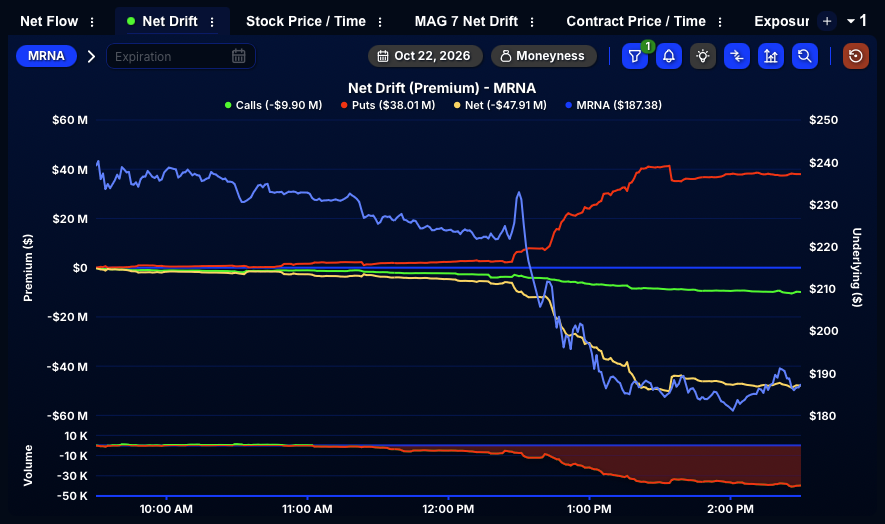The width and height of the screenshot is (885, 524).
Task: Click the Oct 22, 2026 date button
Action: tap(425, 56)
